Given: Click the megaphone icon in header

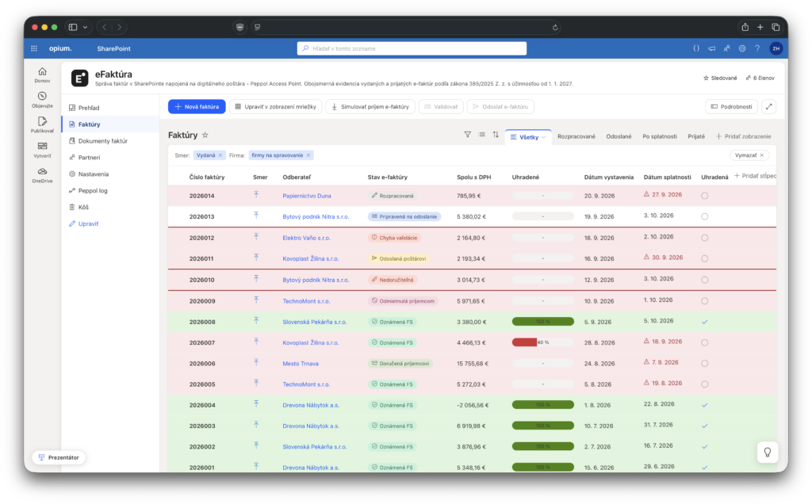Looking at the screenshot, I should tap(712, 48).
